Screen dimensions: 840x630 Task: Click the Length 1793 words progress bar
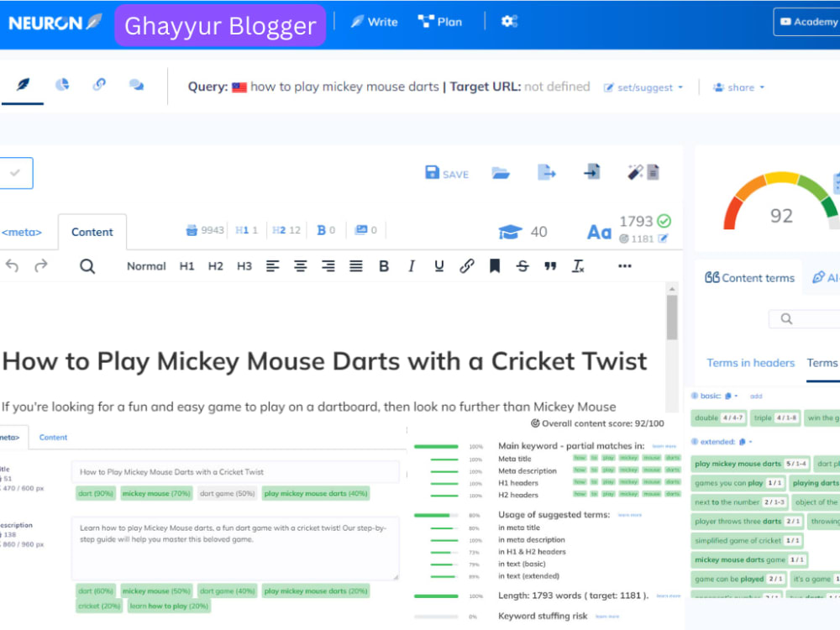point(436,596)
